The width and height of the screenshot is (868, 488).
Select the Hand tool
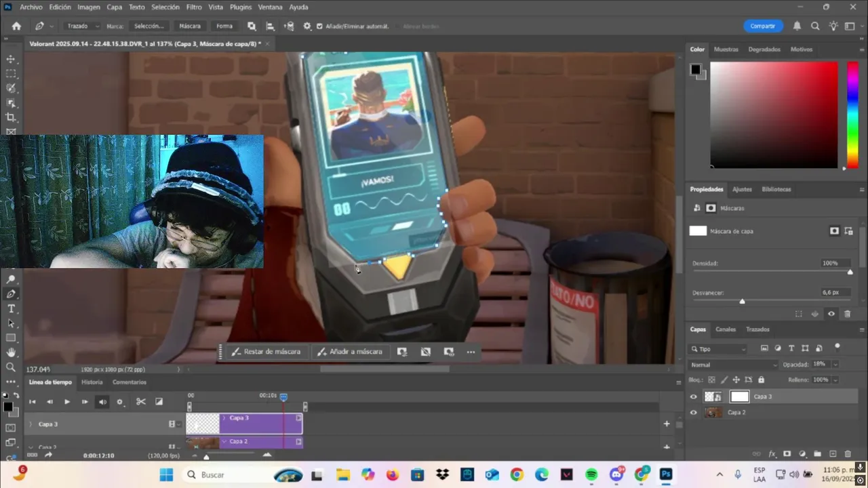tap(11, 352)
